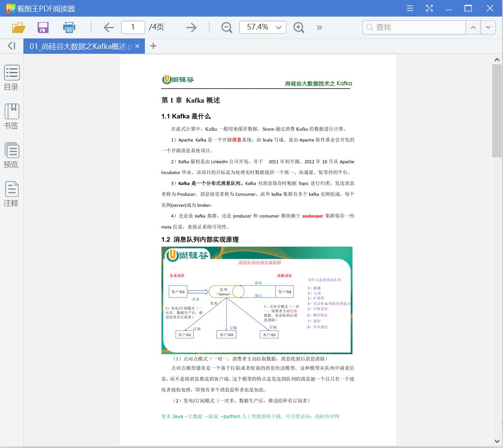
Task: Click red zookeeper word in paragraph
Action: coord(313,216)
